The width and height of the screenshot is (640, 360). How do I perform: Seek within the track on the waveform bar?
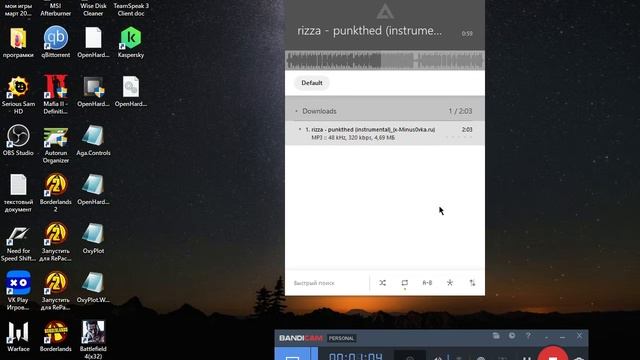[385, 61]
